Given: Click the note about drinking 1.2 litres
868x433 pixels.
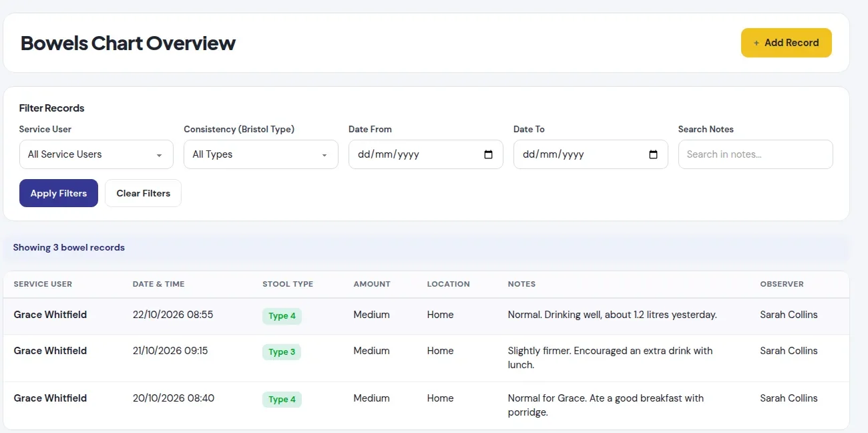Looking at the screenshot, I should point(612,315).
